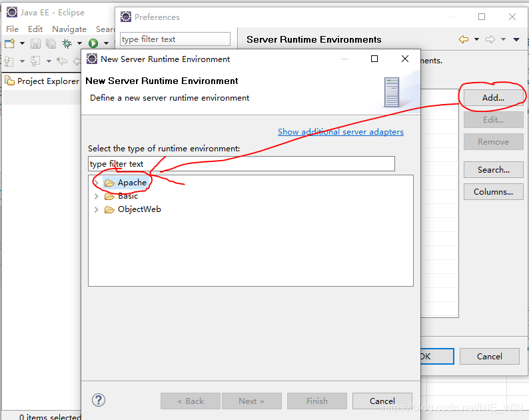
Task: Click the yellow Back arrow in Preferences
Action: [464, 39]
